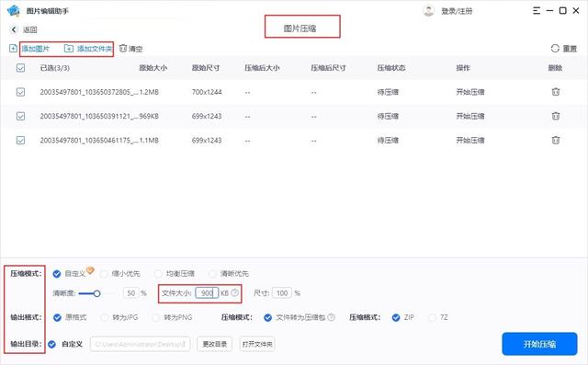
Task: Select 转为PNG output format
Action: tap(155, 318)
